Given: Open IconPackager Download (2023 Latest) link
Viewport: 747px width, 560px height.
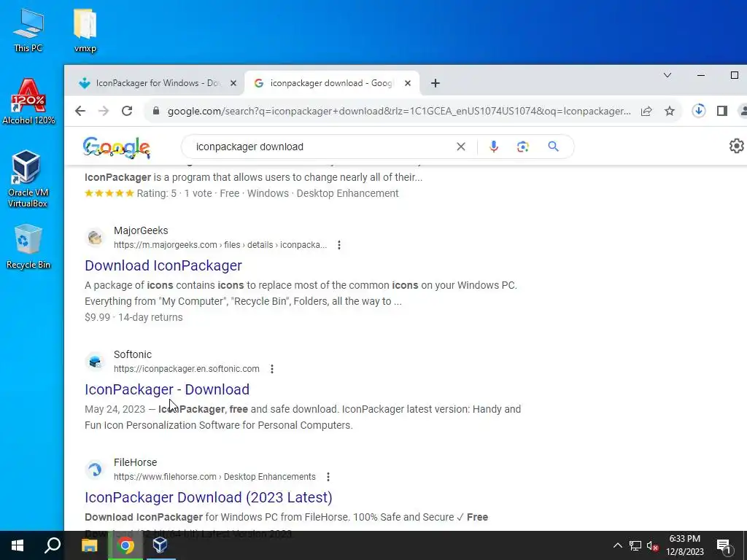Looking at the screenshot, I should tap(208, 497).
